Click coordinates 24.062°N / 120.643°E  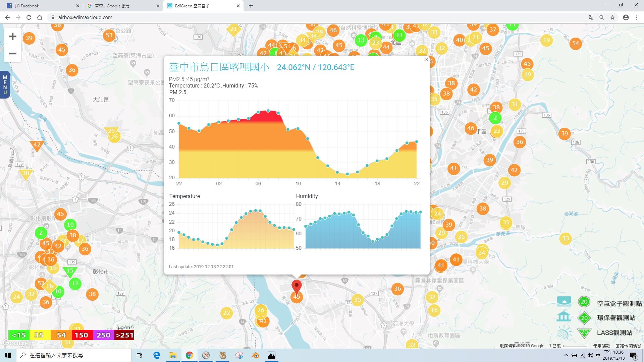point(316,67)
